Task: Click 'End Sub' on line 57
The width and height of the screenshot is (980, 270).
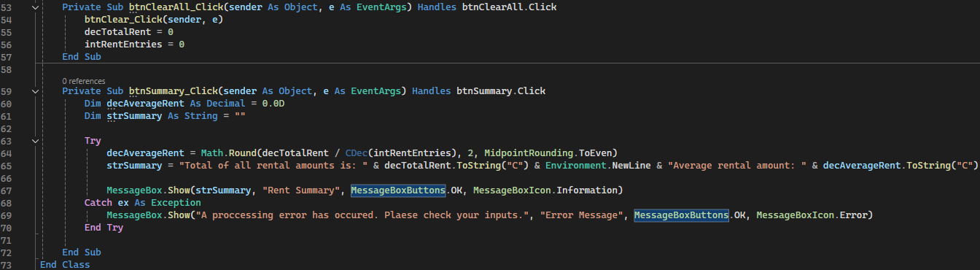Action: [82, 57]
